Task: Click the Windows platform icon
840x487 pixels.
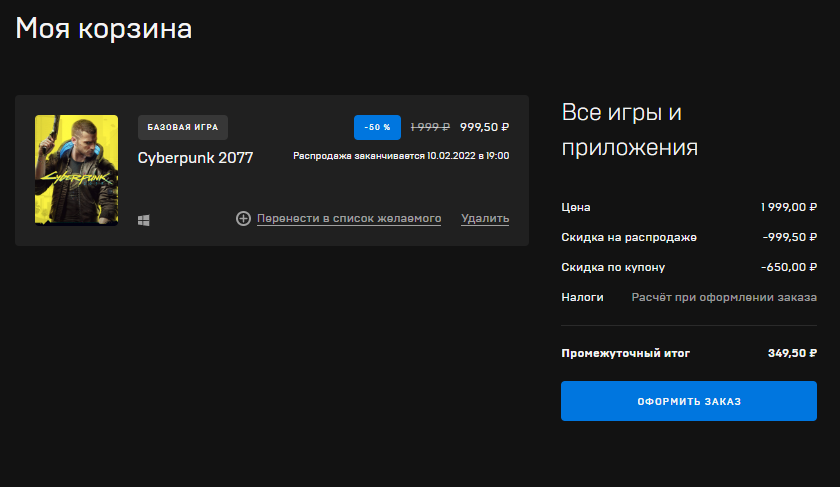Action: pos(144,220)
